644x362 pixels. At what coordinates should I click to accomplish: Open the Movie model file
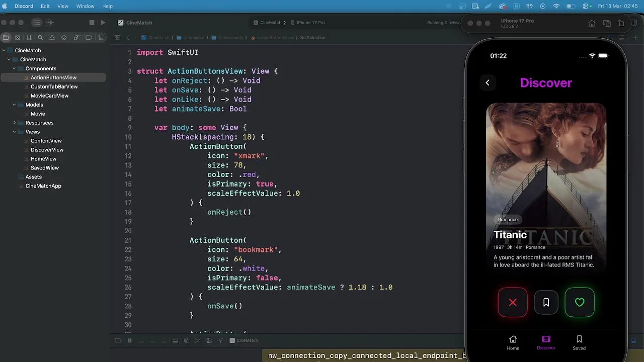tap(38, 114)
